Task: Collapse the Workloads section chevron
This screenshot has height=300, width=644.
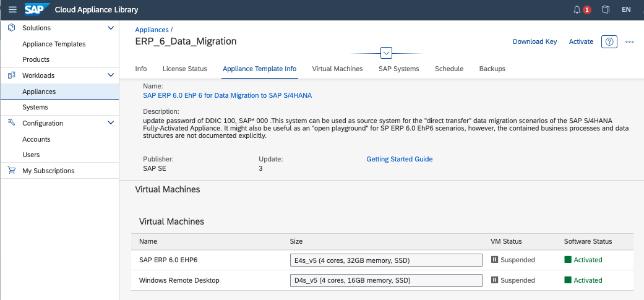Action: (x=111, y=75)
